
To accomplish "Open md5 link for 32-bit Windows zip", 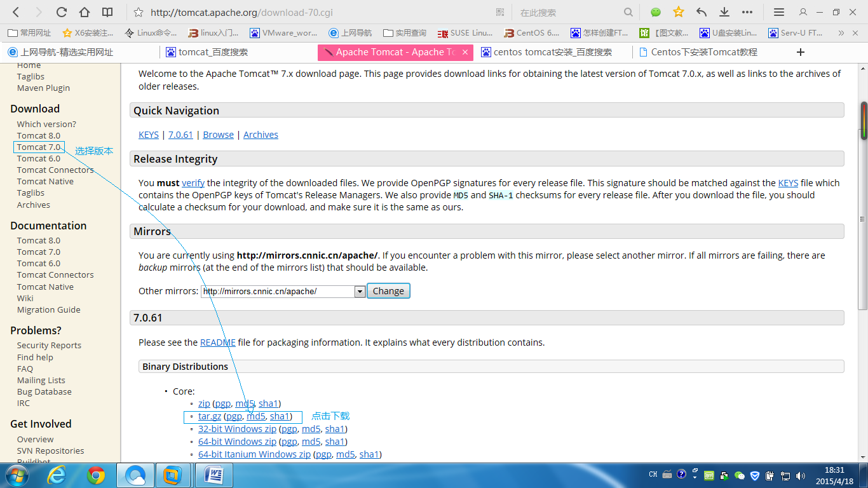I will click(x=311, y=429).
